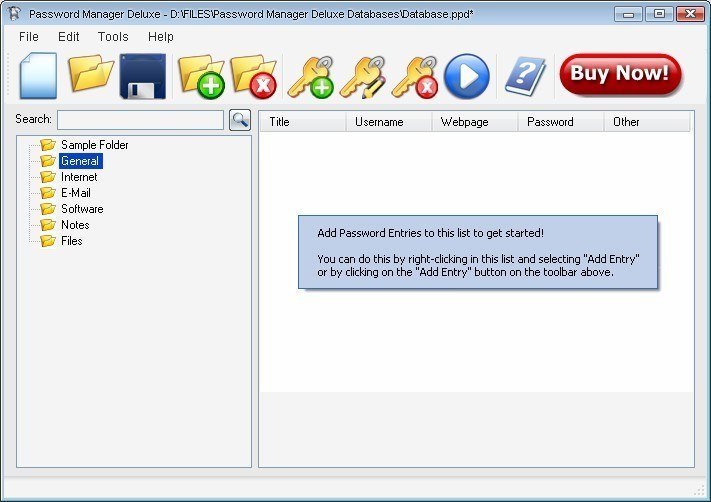This screenshot has height=502, width=711.
Task: Sort by the Webpage column header
Action: (x=475, y=122)
